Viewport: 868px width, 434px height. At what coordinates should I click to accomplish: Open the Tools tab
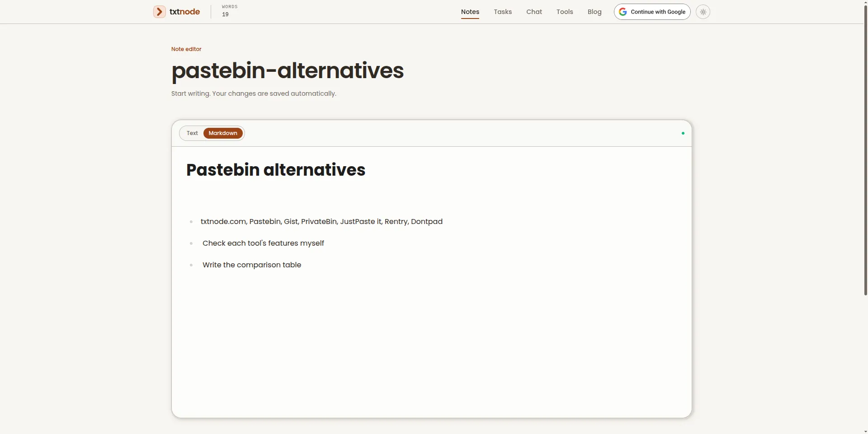(x=565, y=12)
